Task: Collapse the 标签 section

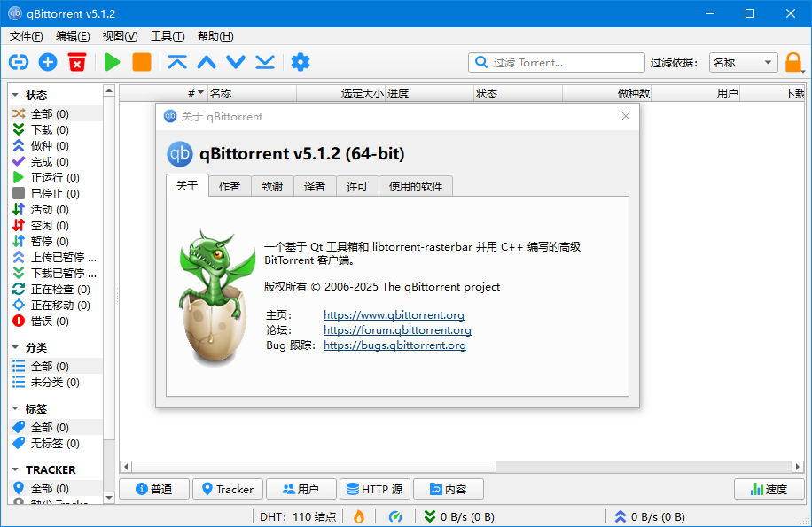Action: (16, 408)
